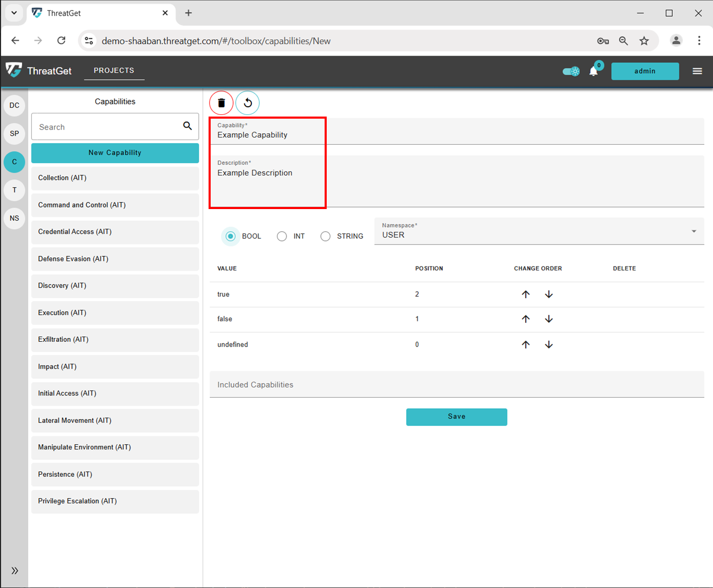Move the 'false' value down
Screen dimensions: 713x588
point(548,319)
